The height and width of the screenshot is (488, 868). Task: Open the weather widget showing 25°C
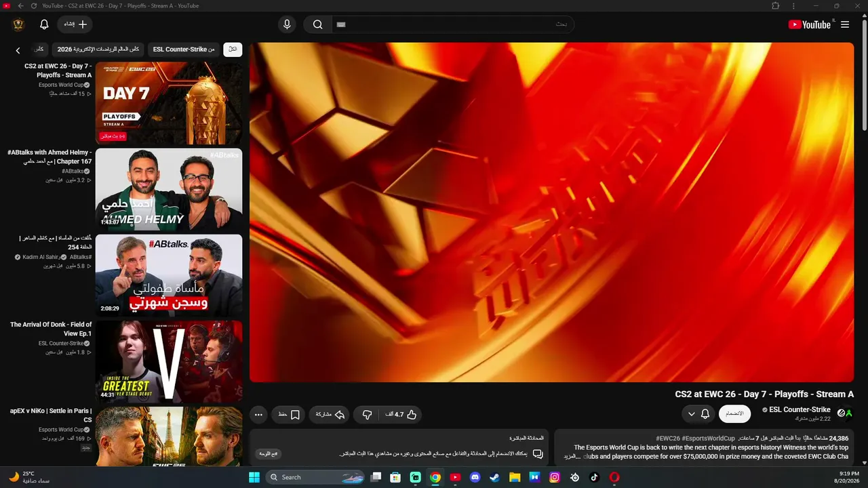click(x=29, y=477)
